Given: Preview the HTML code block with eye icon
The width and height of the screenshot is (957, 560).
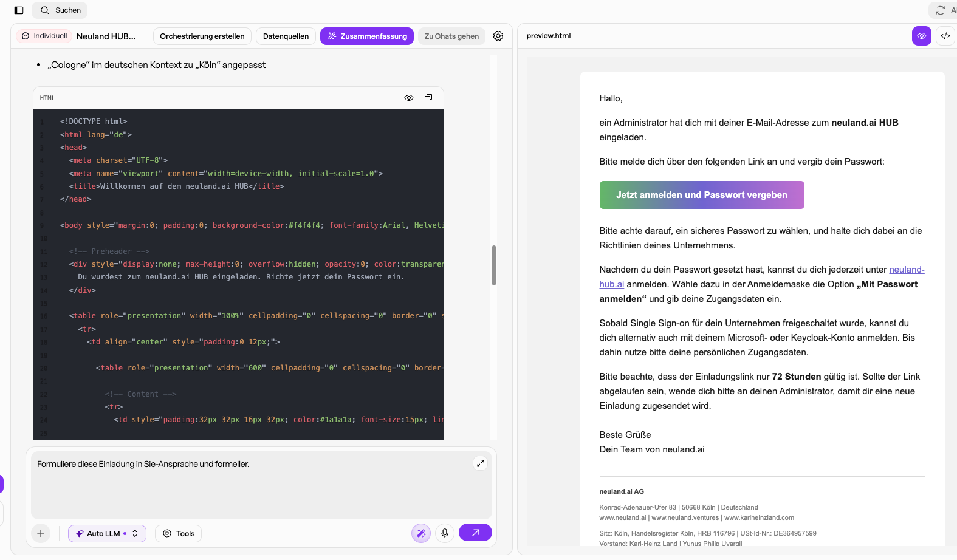Looking at the screenshot, I should pyautogui.click(x=409, y=98).
